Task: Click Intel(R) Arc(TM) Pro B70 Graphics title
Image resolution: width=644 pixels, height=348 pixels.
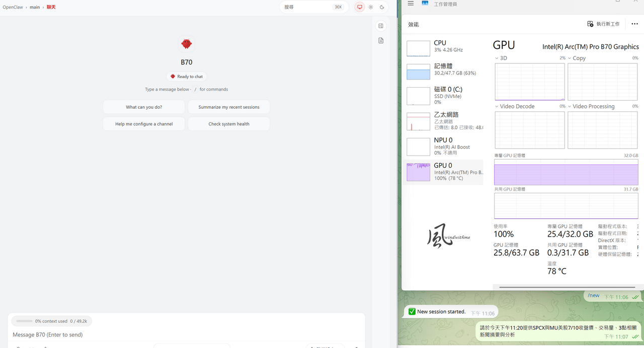Action: 591,47
